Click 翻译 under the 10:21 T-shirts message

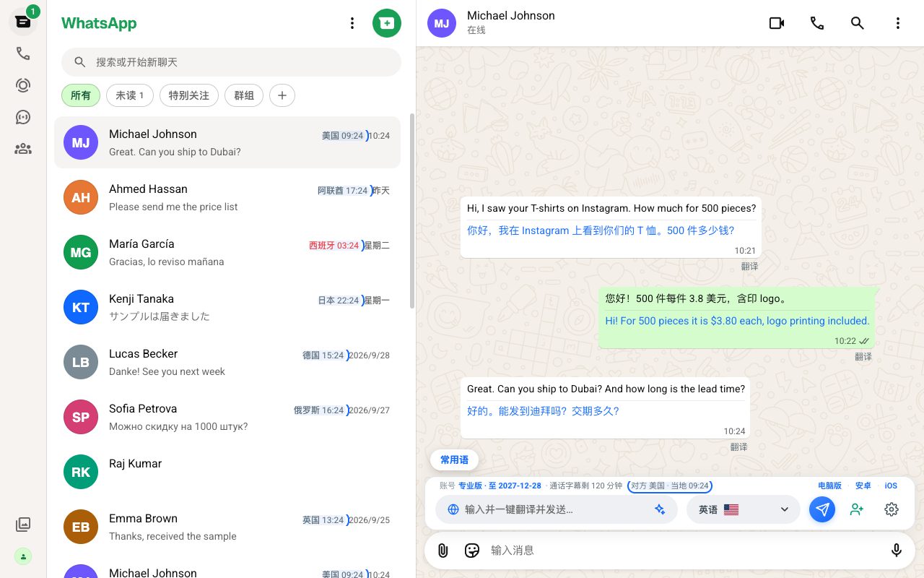[x=749, y=267]
